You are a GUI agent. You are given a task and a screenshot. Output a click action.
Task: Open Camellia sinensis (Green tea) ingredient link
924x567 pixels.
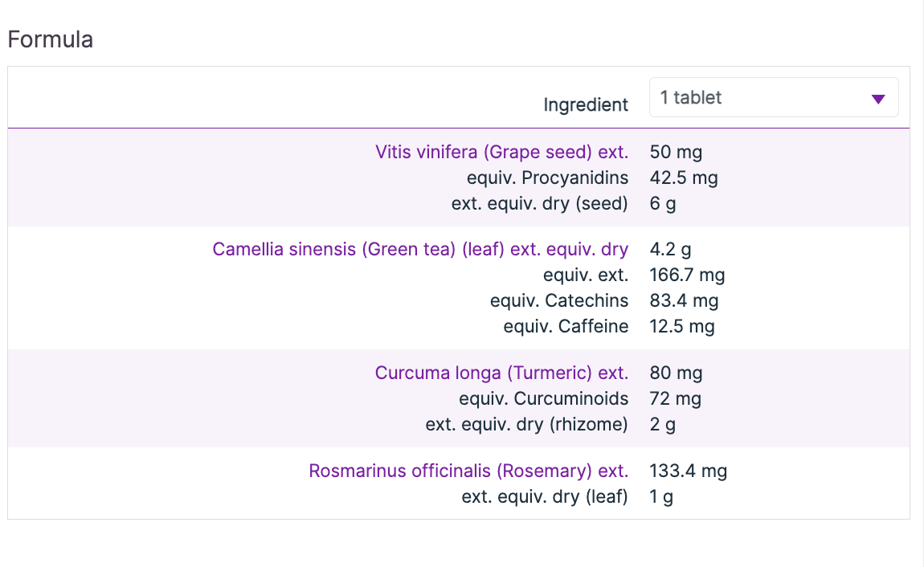click(x=420, y=250)
